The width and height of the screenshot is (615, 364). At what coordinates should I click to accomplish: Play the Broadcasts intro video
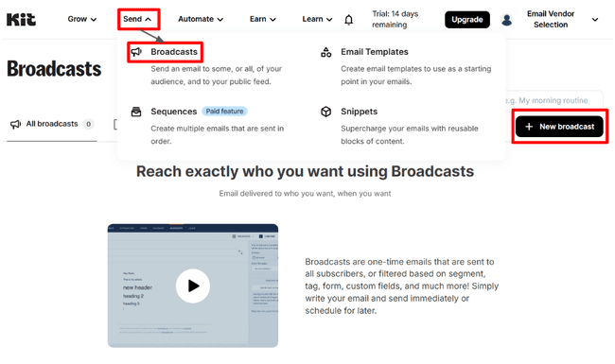(193, 286)
